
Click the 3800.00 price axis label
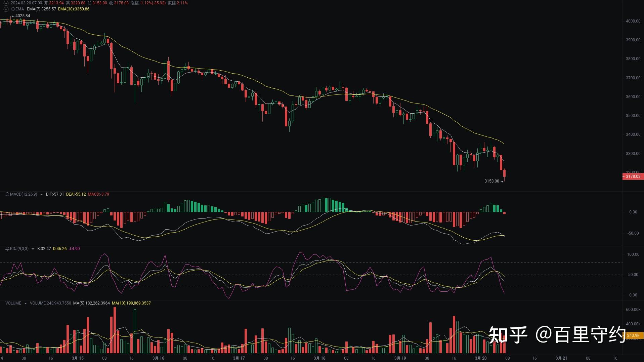coord(633,59)
